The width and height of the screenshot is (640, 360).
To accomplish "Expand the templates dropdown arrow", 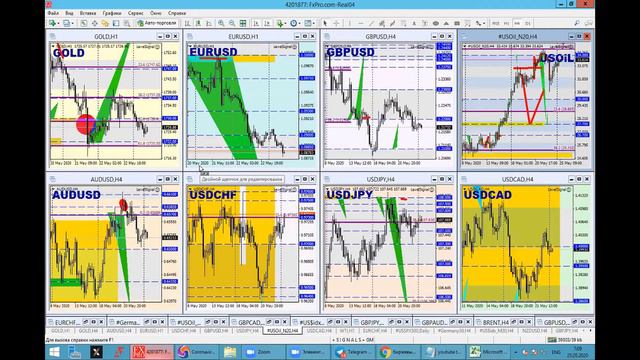I will pos(314,23).
